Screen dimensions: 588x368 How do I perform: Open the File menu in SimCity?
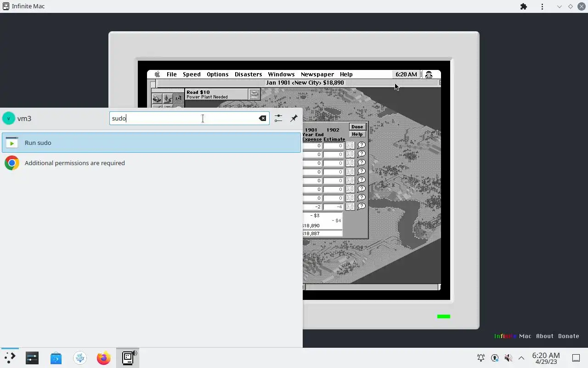171,74
